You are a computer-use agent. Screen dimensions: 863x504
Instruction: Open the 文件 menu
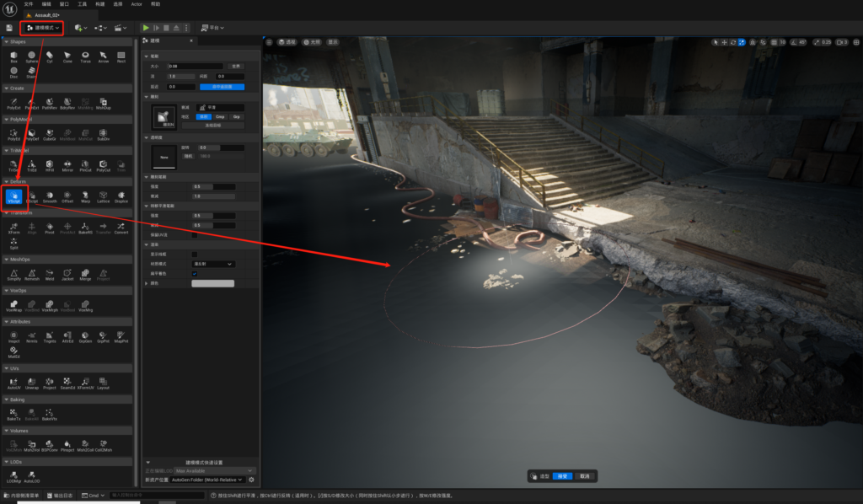(29, 4)
